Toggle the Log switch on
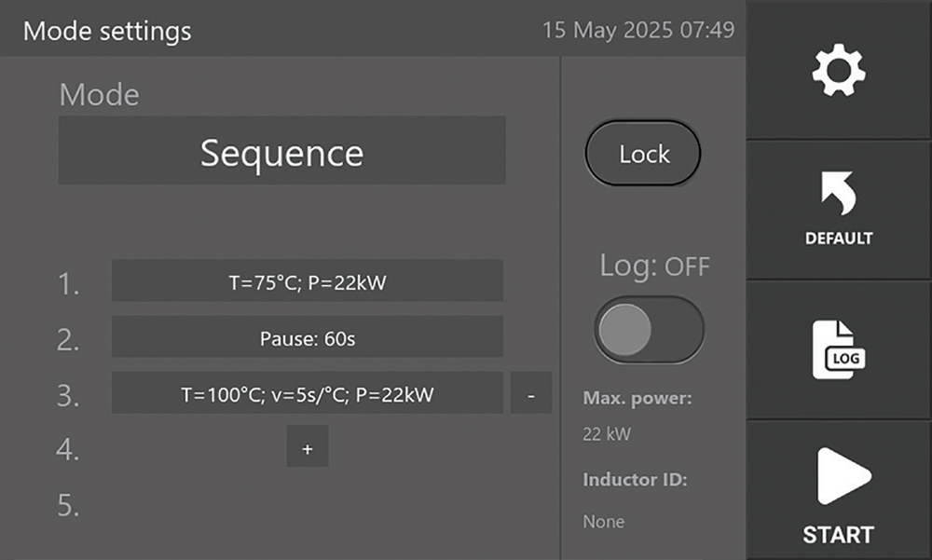The height and width of the screenshot is (560, 932). (x=649, y=329)
